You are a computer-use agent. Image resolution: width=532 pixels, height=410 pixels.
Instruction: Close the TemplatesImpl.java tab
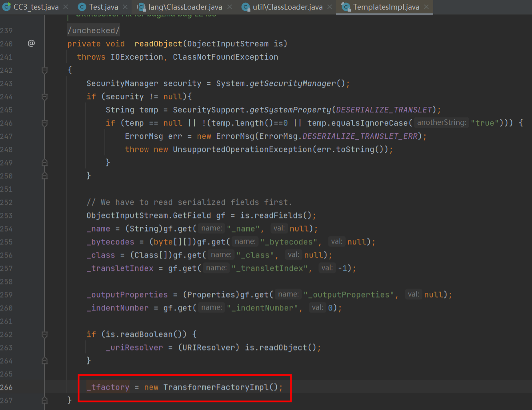(x=426, y=7)
